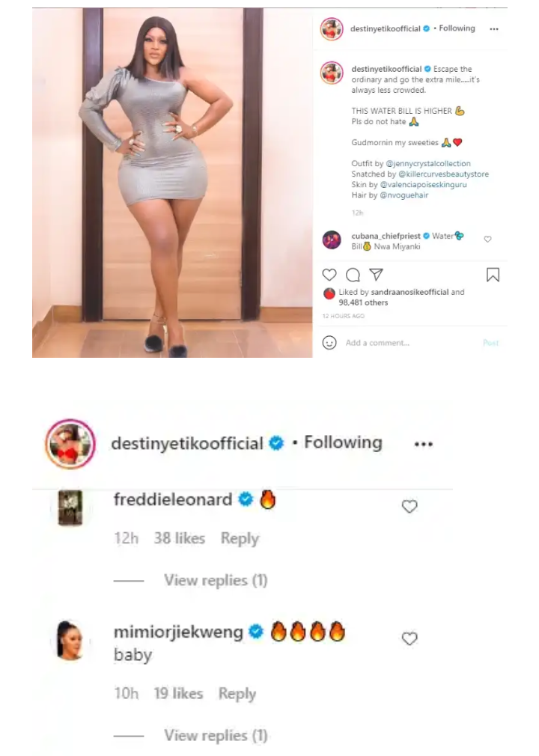Open emoji picker in comment box
539x756 pixels.
(329, 343)
